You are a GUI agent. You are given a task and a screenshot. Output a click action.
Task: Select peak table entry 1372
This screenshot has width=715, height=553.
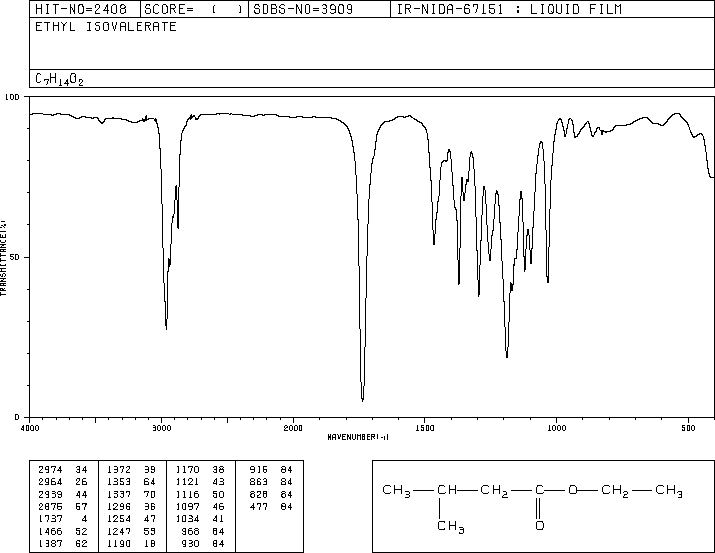(x=119, y=470)
